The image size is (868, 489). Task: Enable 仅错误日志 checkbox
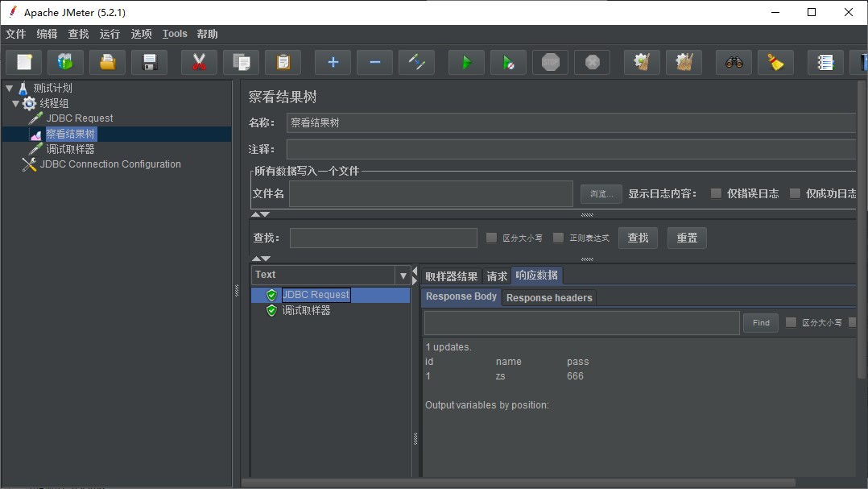(716, 193)
